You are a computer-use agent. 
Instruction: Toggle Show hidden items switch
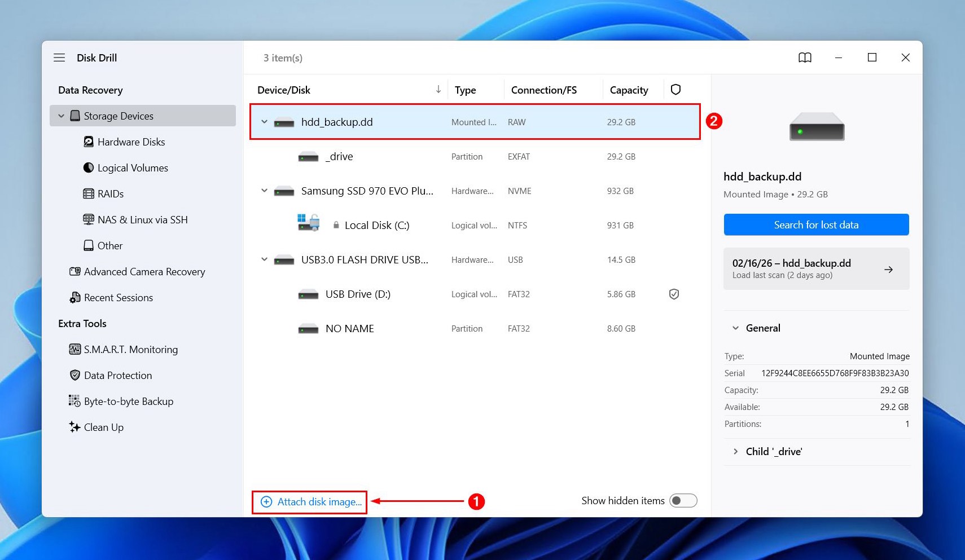pos(683,500)
